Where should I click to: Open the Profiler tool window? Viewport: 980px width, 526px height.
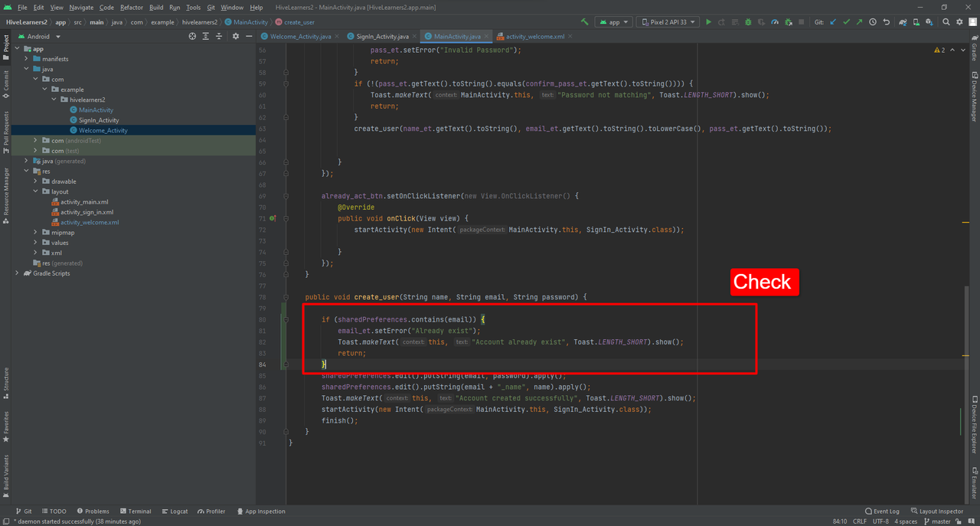pyautogui.click(x=211, y=511)
